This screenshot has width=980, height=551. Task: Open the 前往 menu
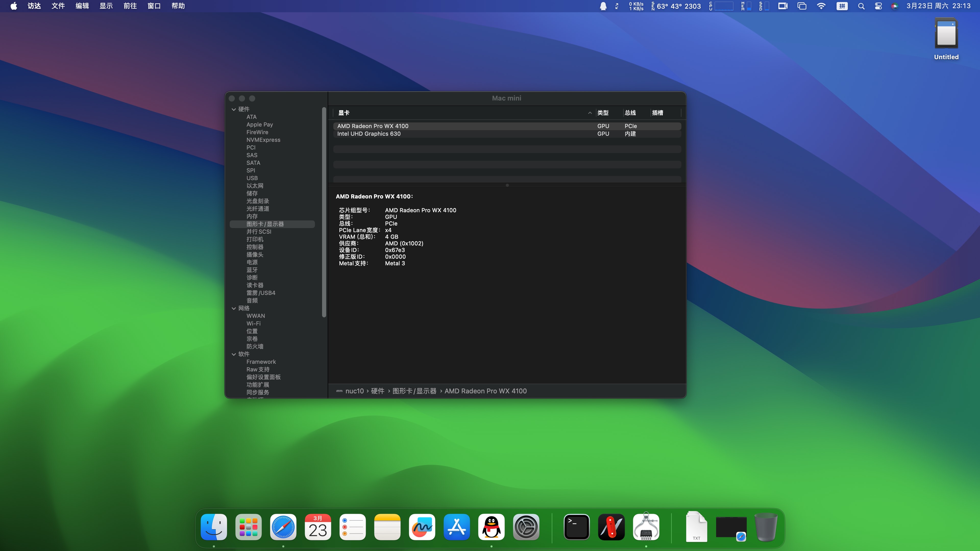130,6
